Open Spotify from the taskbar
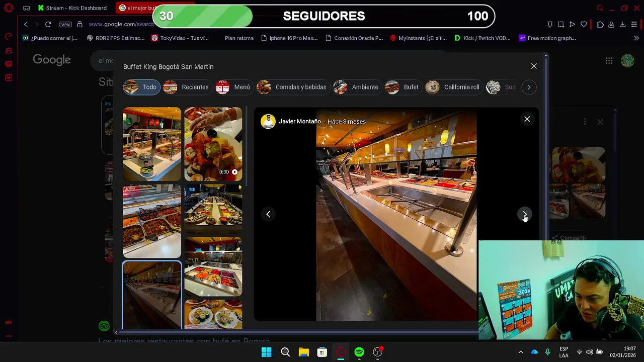This screenshot has width=644, height=362. coord(359,352)
